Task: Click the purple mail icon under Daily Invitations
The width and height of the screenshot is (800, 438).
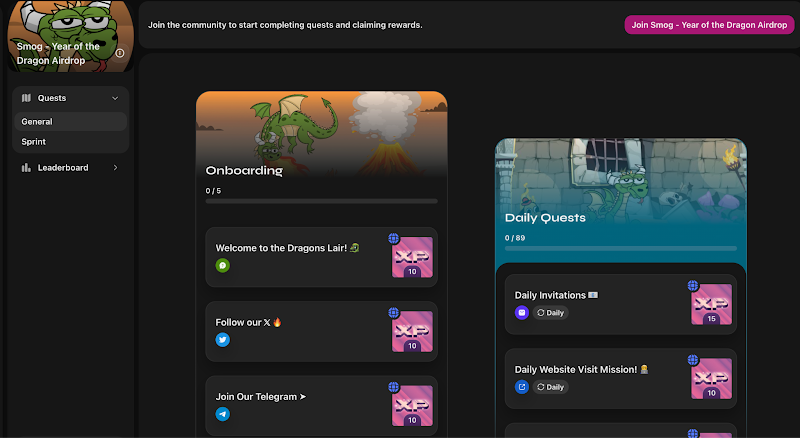Action: (521, 312)
